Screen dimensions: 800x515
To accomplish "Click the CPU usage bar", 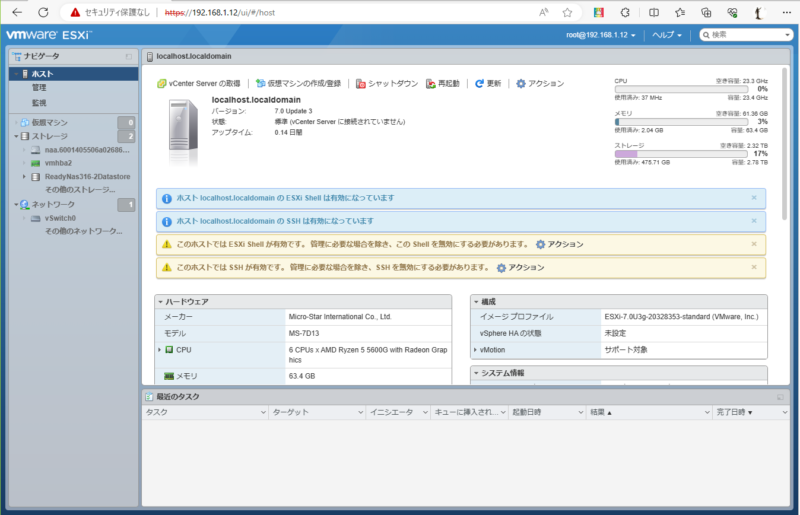I will [681, 89].
